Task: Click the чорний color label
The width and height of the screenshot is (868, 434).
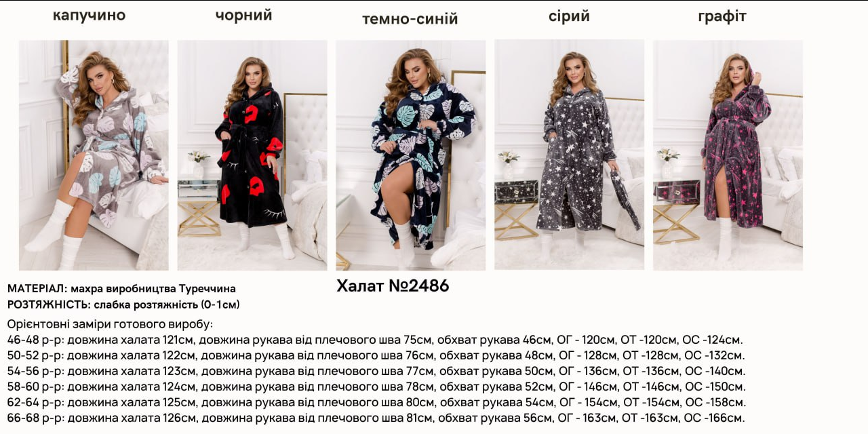Action: tap(244, 16)
